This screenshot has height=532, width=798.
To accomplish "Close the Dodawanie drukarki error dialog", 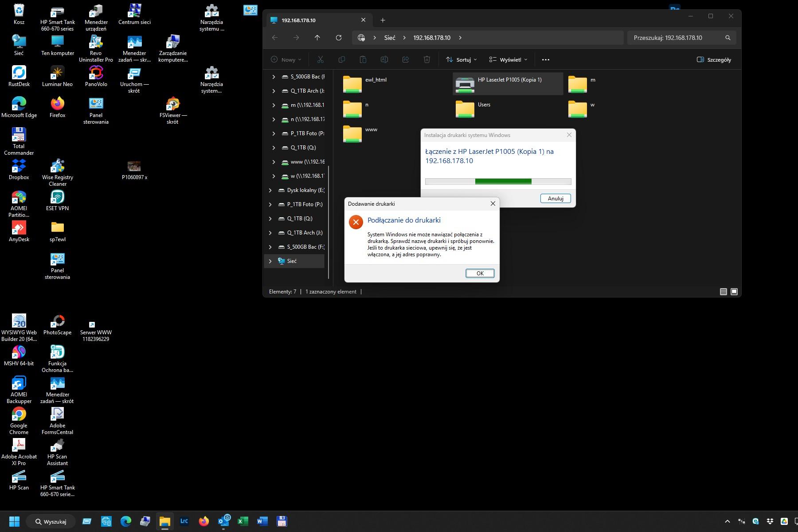I will 493,203.
